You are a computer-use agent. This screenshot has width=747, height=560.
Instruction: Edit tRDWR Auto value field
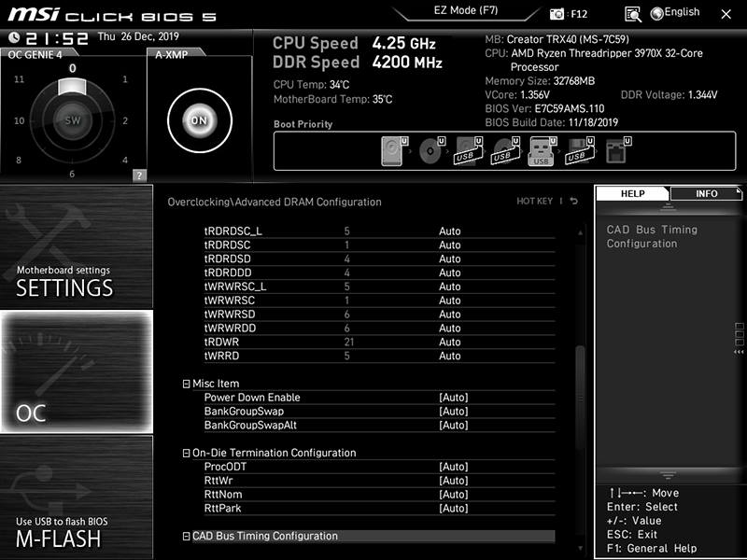[x=450, y=342]
